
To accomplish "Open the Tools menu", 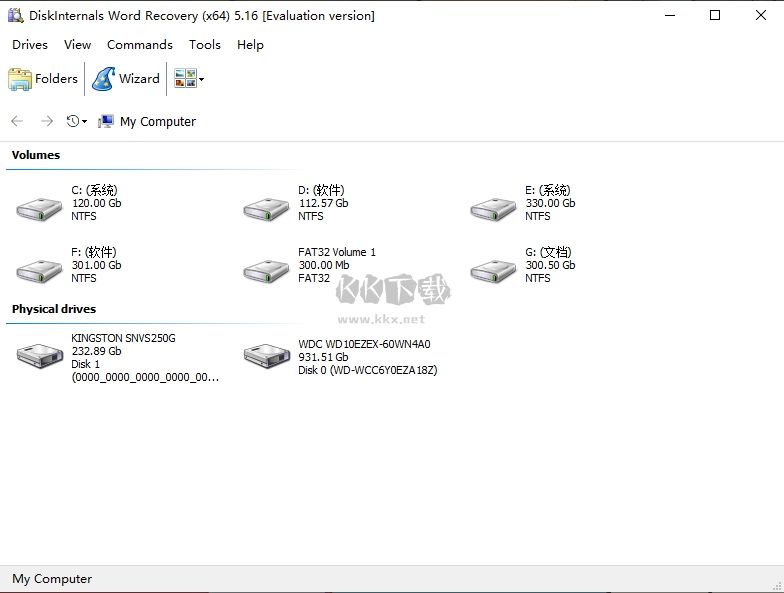I will 205,44.
